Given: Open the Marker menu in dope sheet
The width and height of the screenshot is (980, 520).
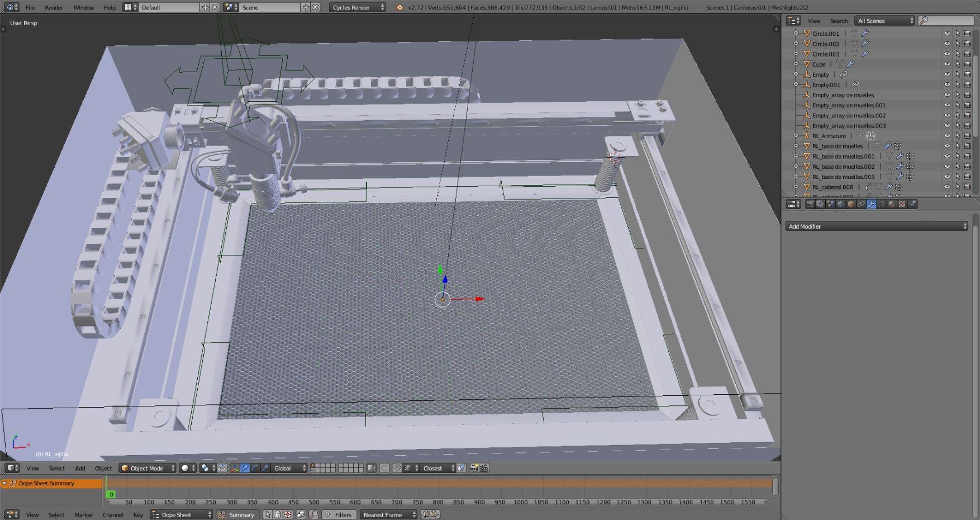Looking at the screenshot, I should tap(83, 514).
